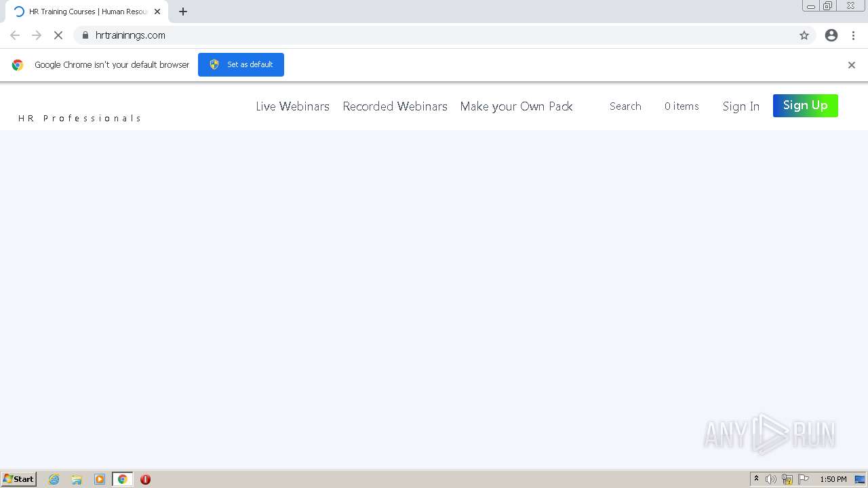Open Make your Own Pack
868x488 pixels.
[516, 106]
